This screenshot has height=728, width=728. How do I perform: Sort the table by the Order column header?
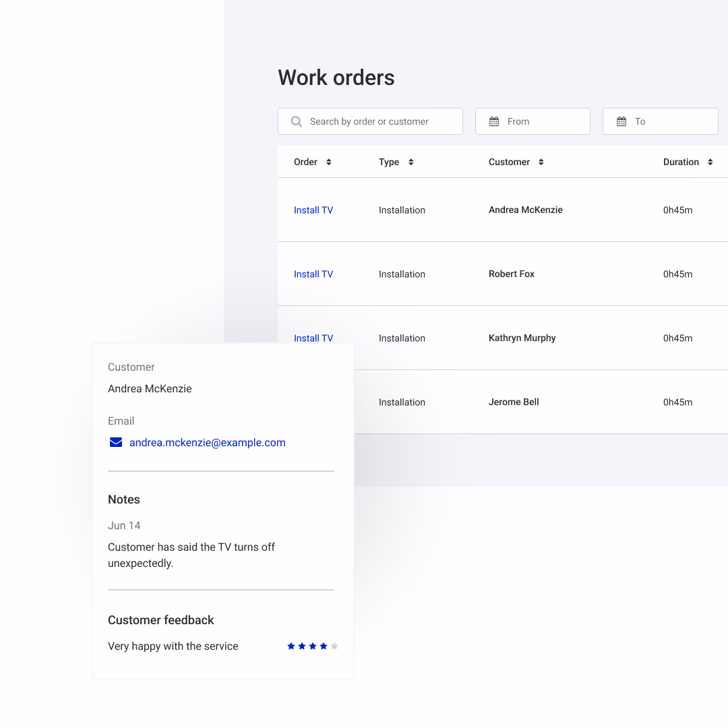coord(305,162)
